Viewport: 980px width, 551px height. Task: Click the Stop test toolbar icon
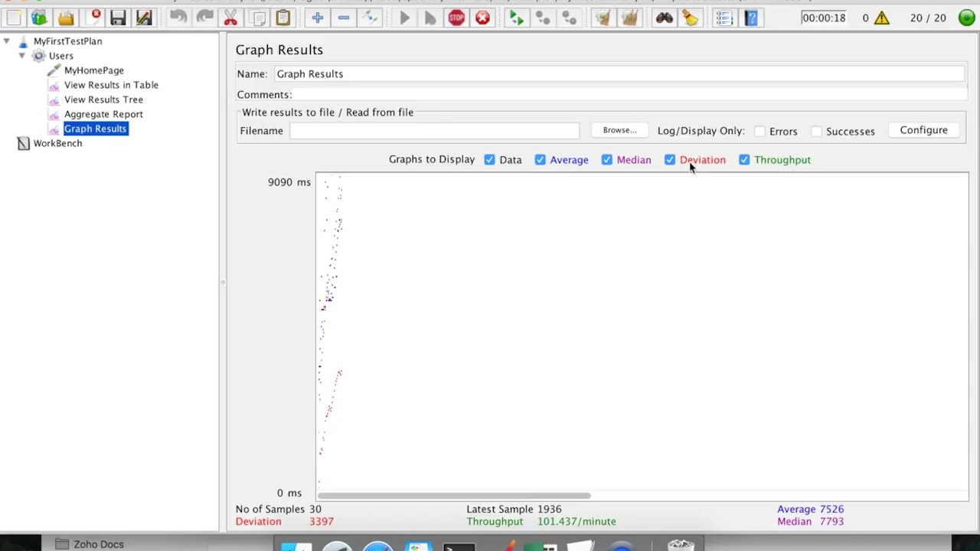point(456,18)
